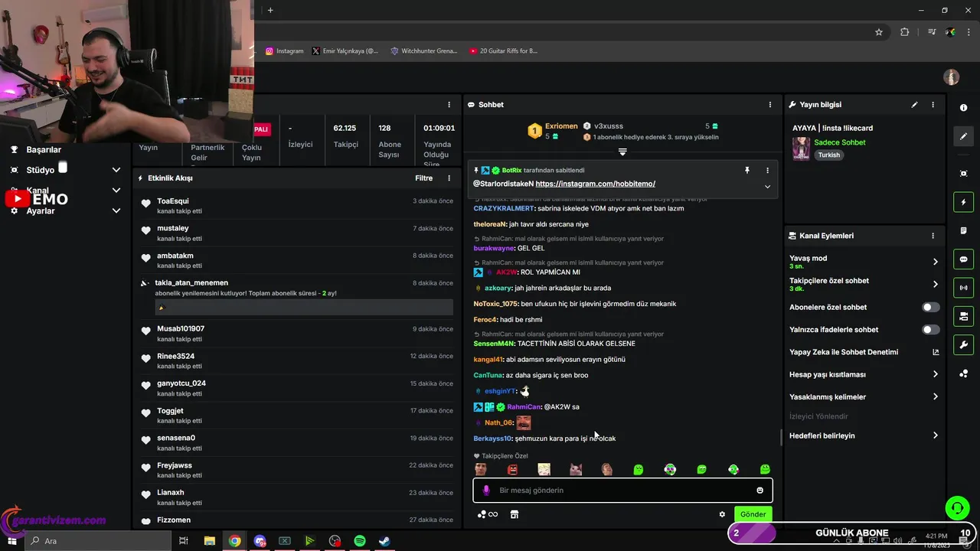The height and width of the screenshot is (551, 980).
Task: Open chat settings gear icon
Action: pos(722,514)
